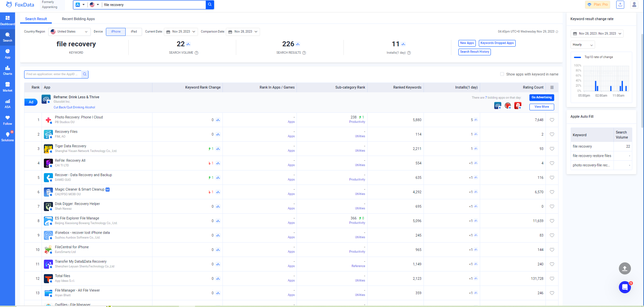Open the Solutions sidebar section
The width and height of the screenshot is (644, 307).
(x=7, y=137)
